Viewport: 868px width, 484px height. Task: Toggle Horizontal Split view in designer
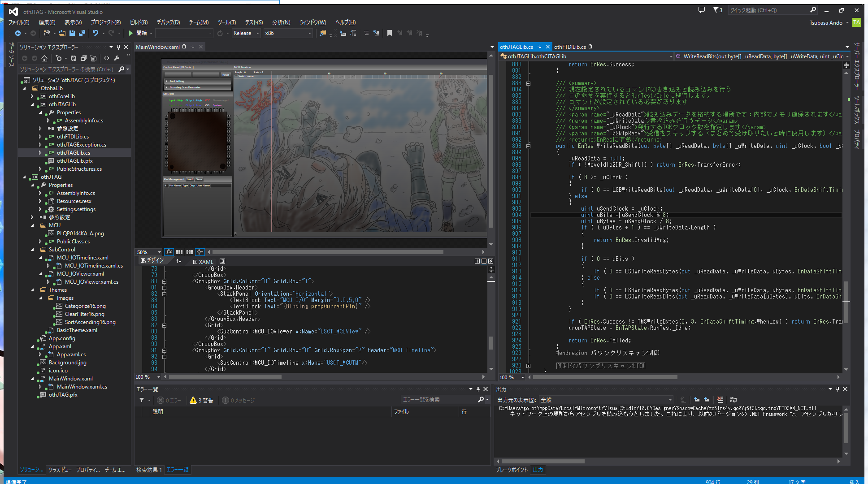click(484, 261)
